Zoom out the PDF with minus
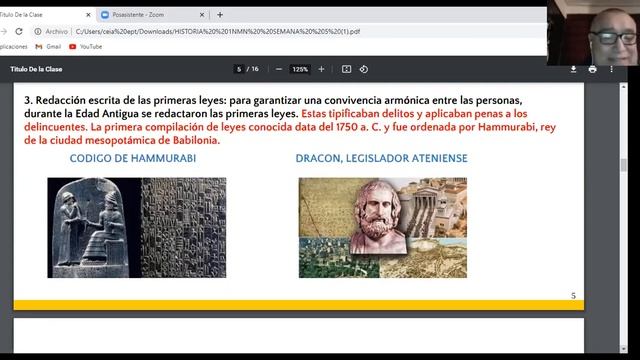This screenshot has height=360, width=640. point(279,69)
